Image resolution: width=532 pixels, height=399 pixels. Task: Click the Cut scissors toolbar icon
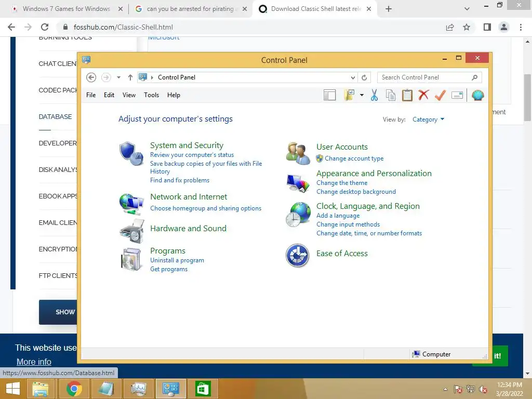click(x=374, y=96)
